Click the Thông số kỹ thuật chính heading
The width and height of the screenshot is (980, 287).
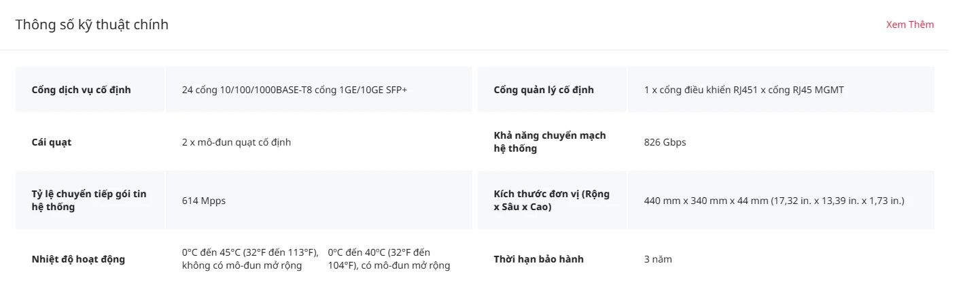92,24
